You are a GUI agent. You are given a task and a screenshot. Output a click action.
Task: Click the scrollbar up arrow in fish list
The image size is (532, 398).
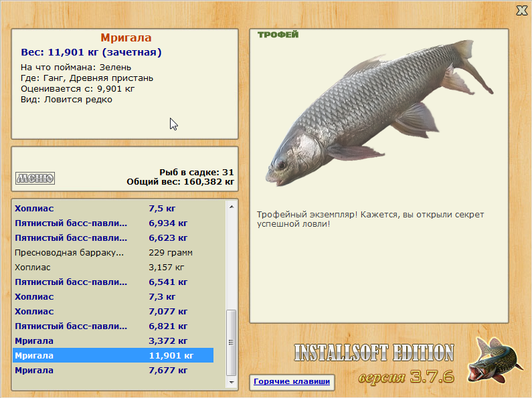232,207
